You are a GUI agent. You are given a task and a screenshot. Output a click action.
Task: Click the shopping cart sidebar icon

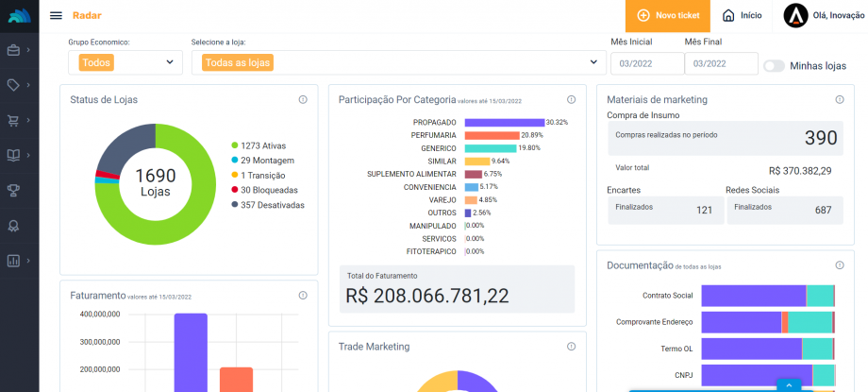pyautogui.click(x=14, y=120)
